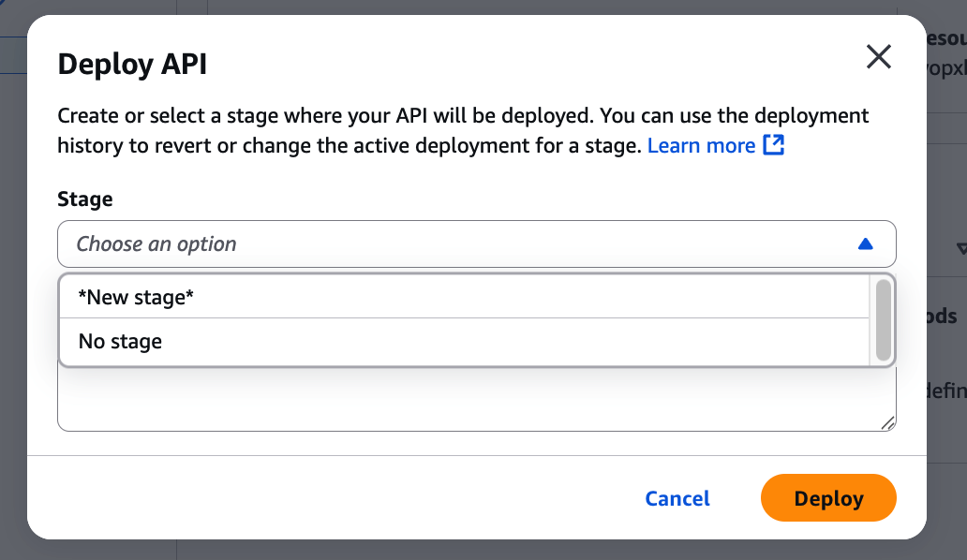The width and height of the screenshot is (967, 560).
Task: Open the Learn more link
Action: point(701,145)
